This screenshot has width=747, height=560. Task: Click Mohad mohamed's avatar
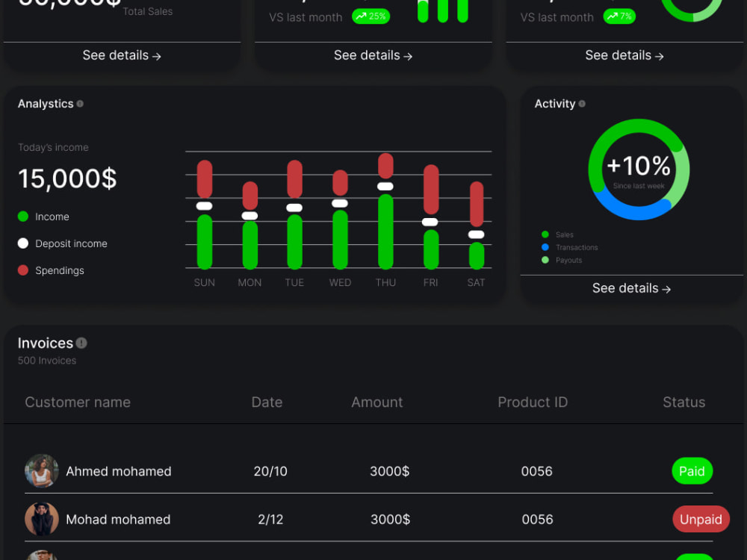click(41, 519)
